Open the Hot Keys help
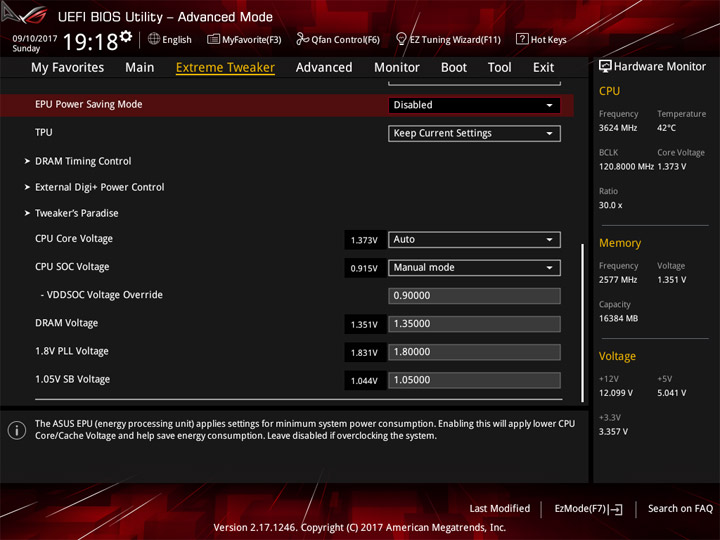The image size is (720, 540). click(548, 40)
